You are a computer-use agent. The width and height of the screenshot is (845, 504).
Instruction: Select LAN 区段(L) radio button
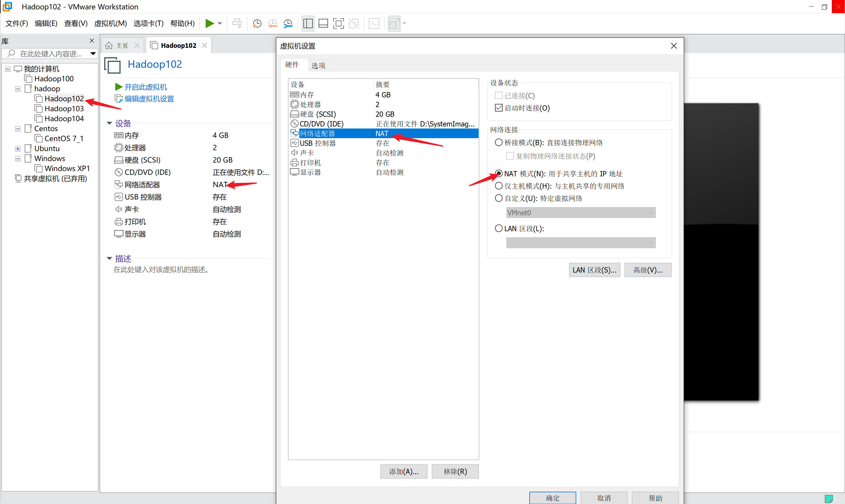coord(498,229)
